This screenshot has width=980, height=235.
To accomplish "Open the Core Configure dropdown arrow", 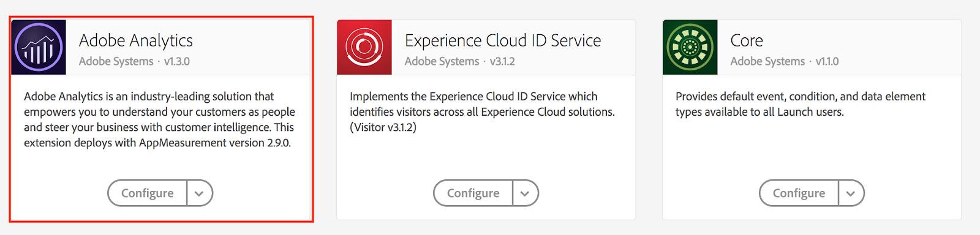I will click(851, 193).
